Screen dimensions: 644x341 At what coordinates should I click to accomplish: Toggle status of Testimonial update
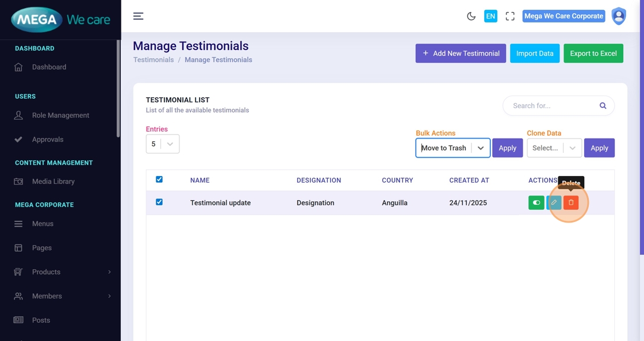tap(536, 202)
